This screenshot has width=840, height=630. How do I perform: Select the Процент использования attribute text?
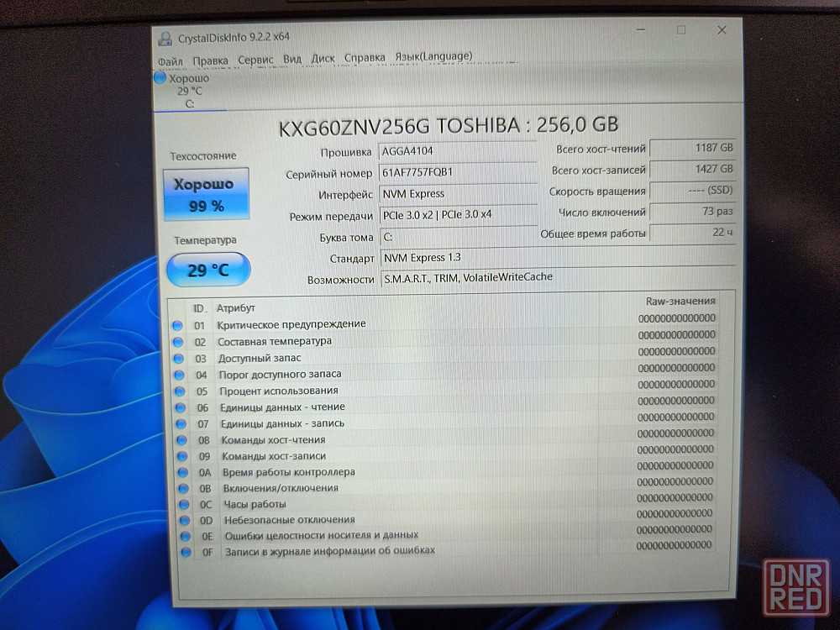pyautogui.click(x=279, y=391)
